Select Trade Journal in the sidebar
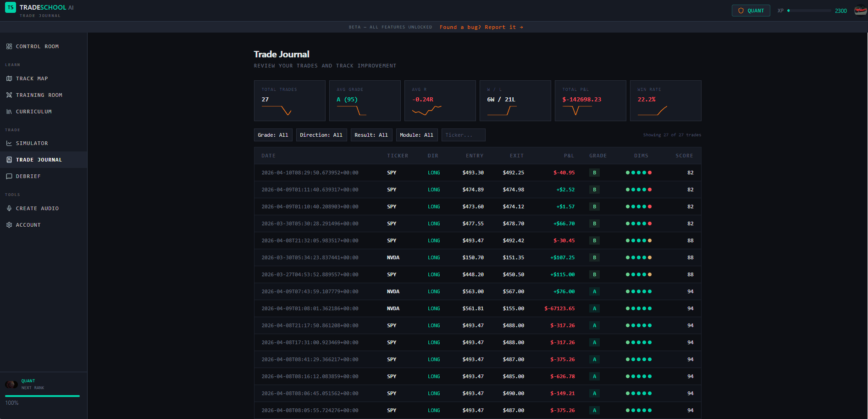 click(x=39, y=160)
